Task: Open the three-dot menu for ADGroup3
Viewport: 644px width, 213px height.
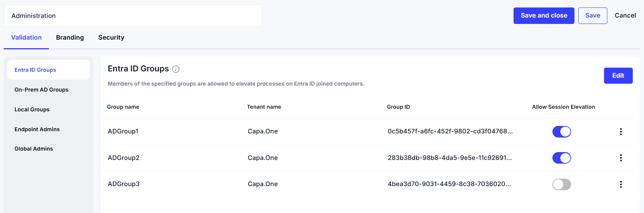Action: [621, 184]
